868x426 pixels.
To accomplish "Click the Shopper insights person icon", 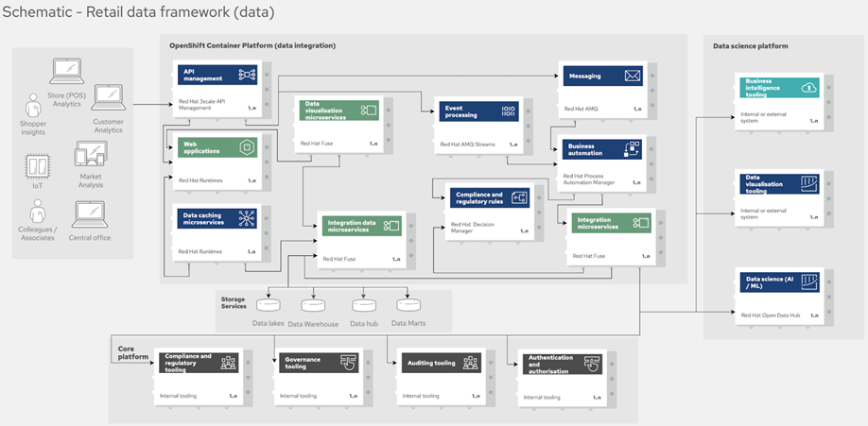I will 33,105.
